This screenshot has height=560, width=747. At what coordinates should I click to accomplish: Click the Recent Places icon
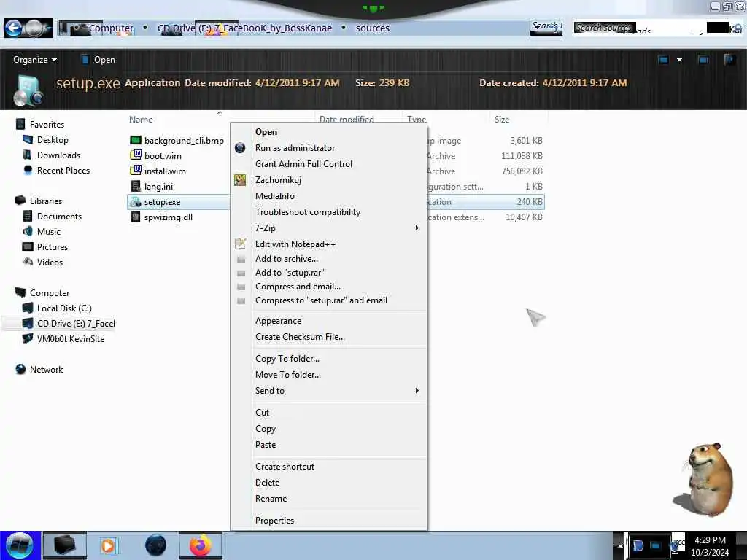[x=28, y=170]
